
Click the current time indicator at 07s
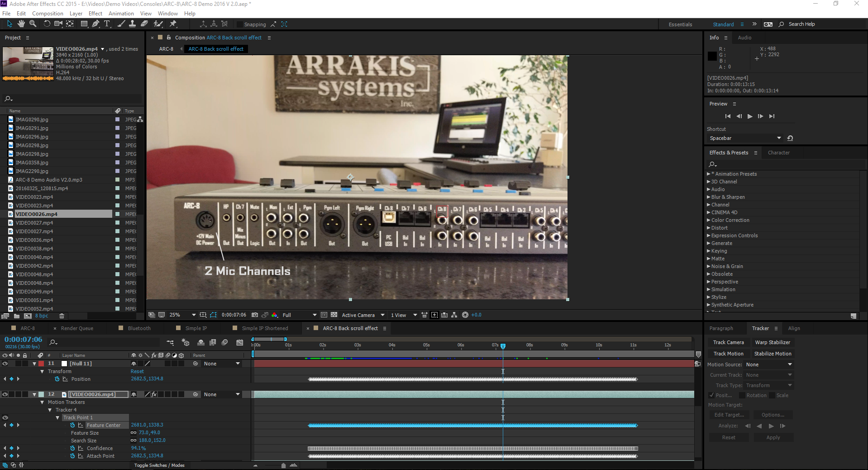pyautogui.click(x=503, y=346)
